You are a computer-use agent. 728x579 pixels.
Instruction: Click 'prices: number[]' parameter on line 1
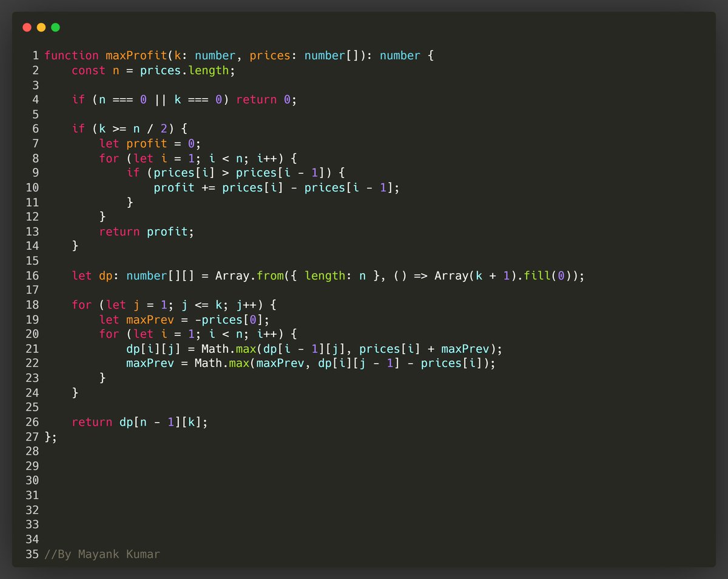305,56
